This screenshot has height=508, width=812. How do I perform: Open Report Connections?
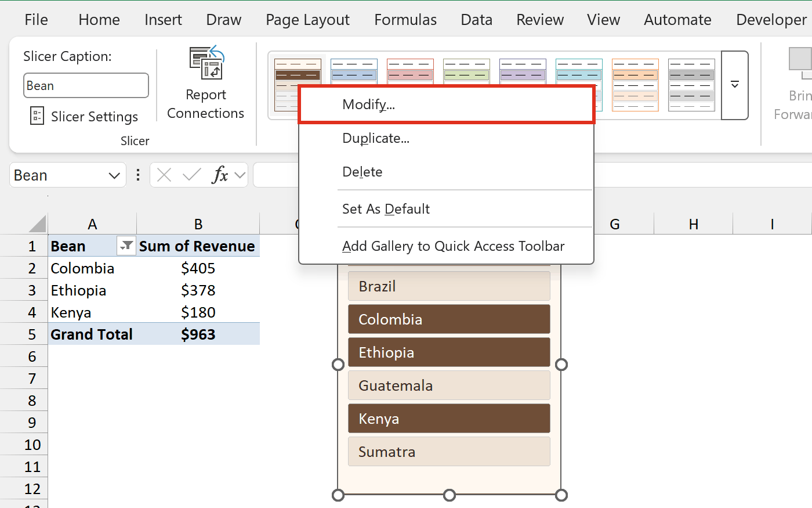tap(205, 84)
